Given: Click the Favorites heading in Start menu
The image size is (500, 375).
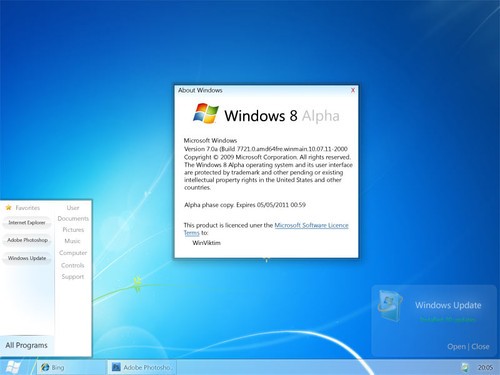Looking at the screenshot, I should point(28,208).
